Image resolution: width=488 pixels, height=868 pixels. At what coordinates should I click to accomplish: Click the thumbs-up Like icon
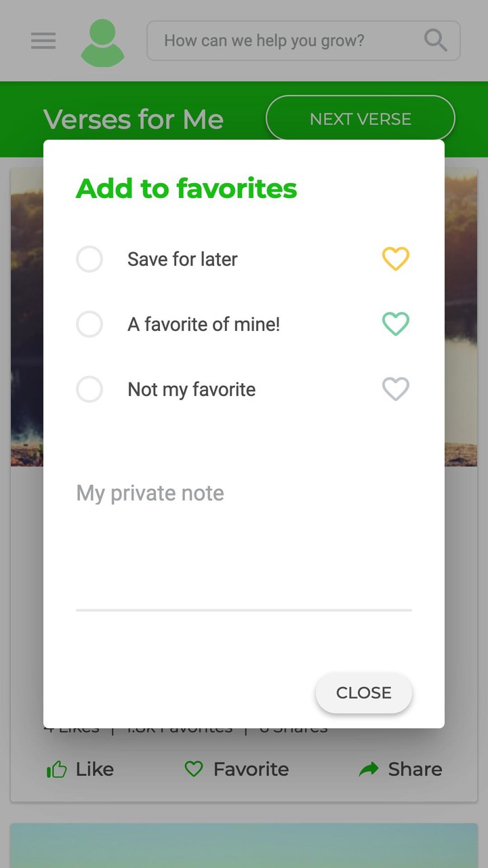tap(57, 769)
